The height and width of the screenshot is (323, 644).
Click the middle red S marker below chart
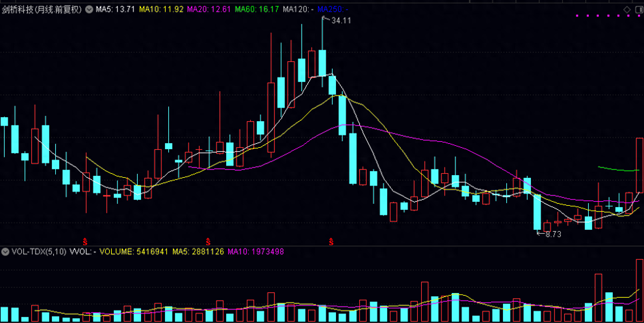(208, 241)
